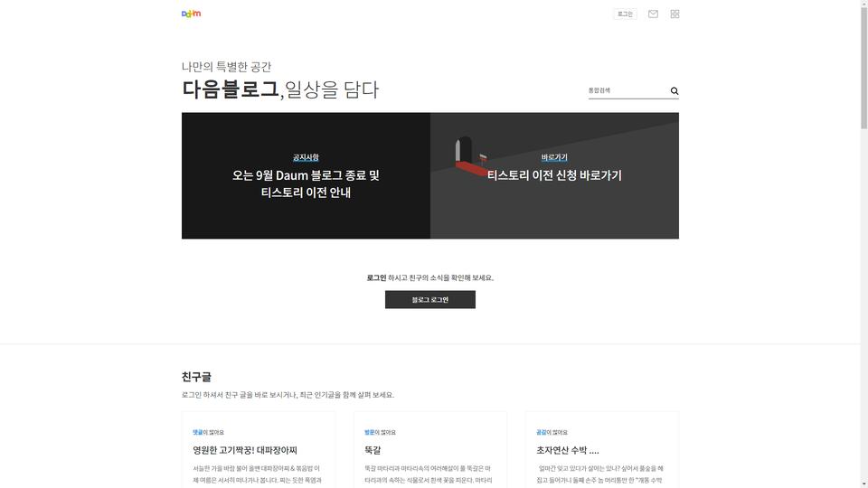Open the services grid icon
This screenshot has height=488, width=868.
tap(675, 14)
